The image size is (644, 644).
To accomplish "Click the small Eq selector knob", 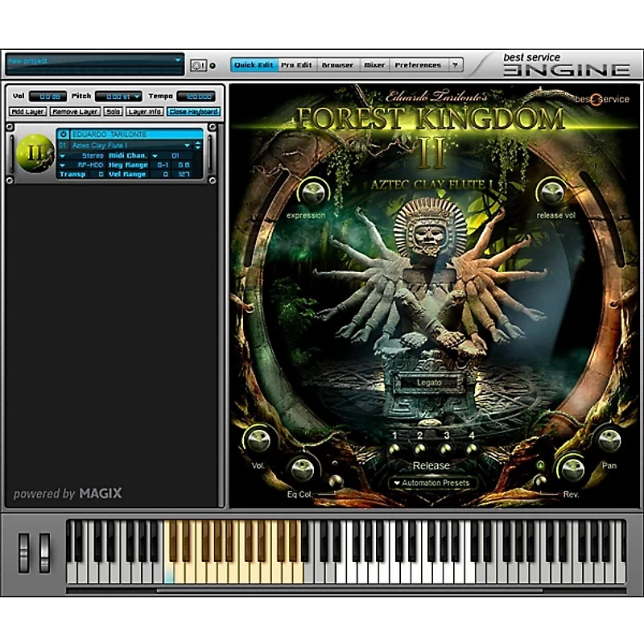I will tap(336, 481).
